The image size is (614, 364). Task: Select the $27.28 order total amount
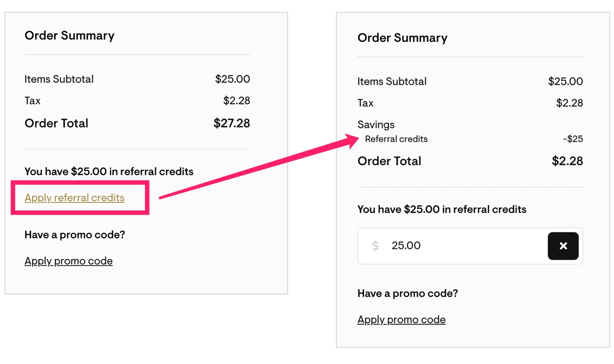tap(231, 123)
